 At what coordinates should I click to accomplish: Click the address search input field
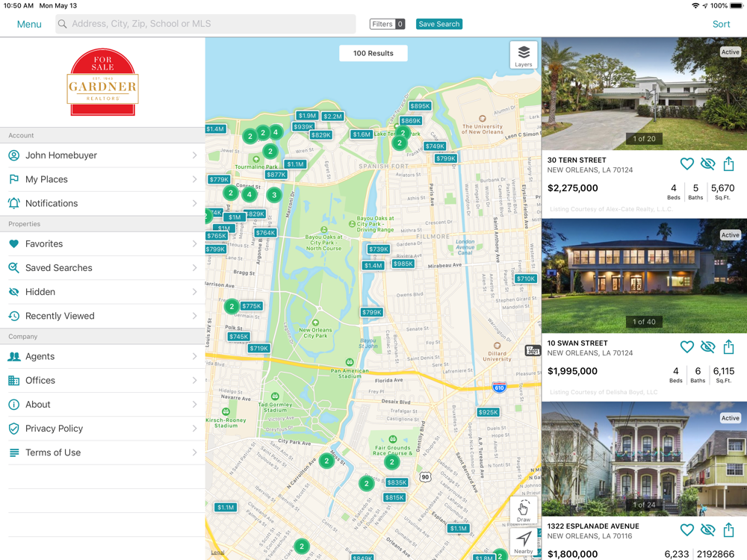pyautogui.click(x=205, y=24)
